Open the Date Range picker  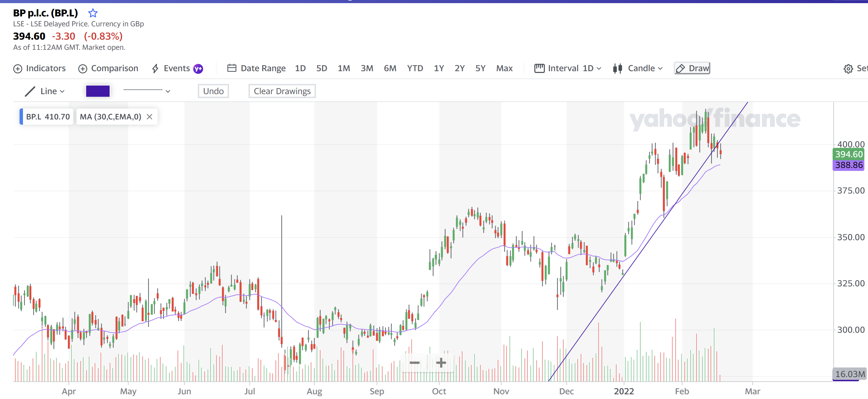(256, 68)
